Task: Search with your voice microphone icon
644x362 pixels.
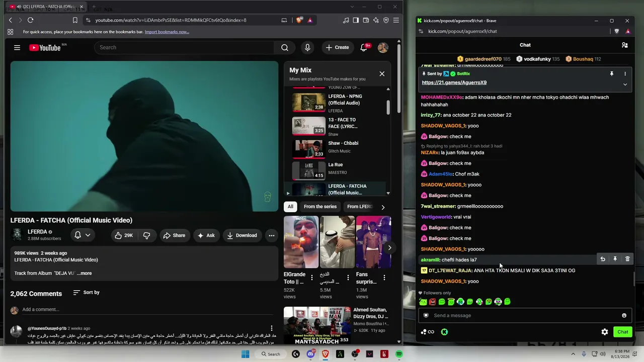Action: 307,47
